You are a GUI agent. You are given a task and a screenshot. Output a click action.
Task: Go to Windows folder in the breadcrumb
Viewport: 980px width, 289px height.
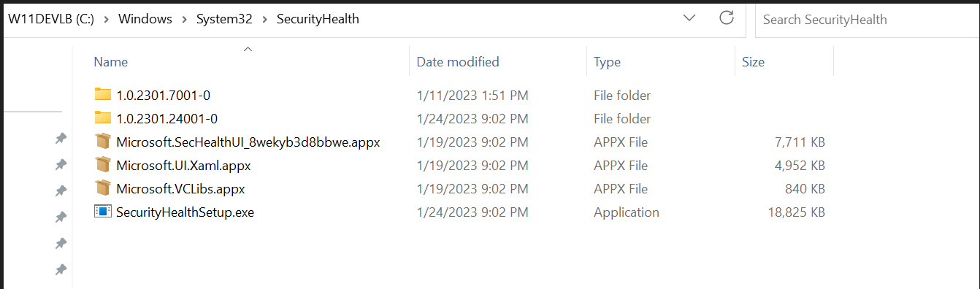click(145, 20)
